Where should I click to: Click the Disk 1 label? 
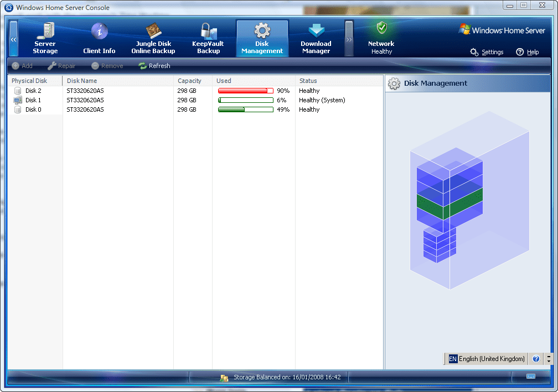(x=33, y=100)
